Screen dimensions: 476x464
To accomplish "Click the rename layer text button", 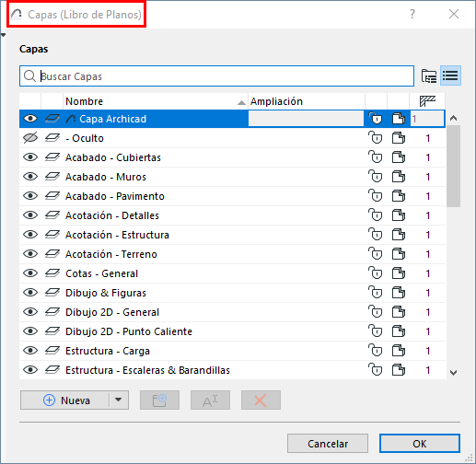I will click(210, 400).
